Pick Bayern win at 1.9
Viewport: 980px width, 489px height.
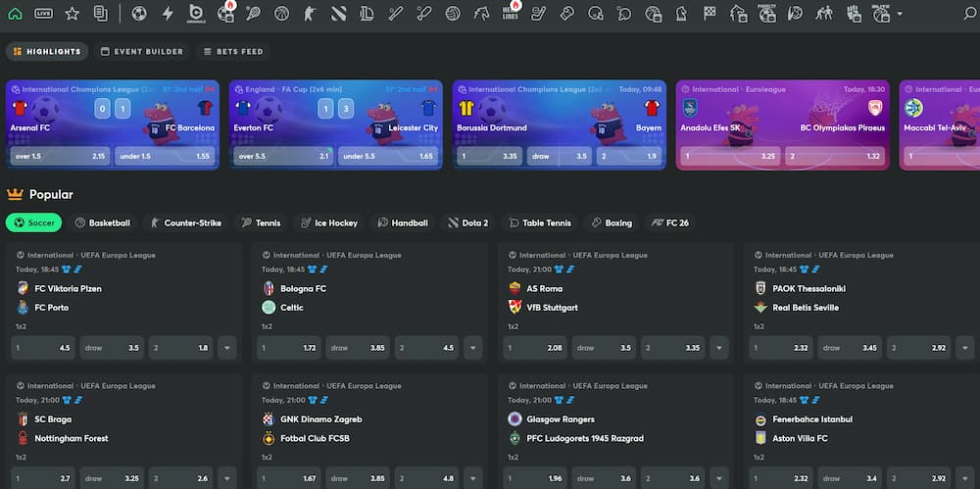coord(629,157)
